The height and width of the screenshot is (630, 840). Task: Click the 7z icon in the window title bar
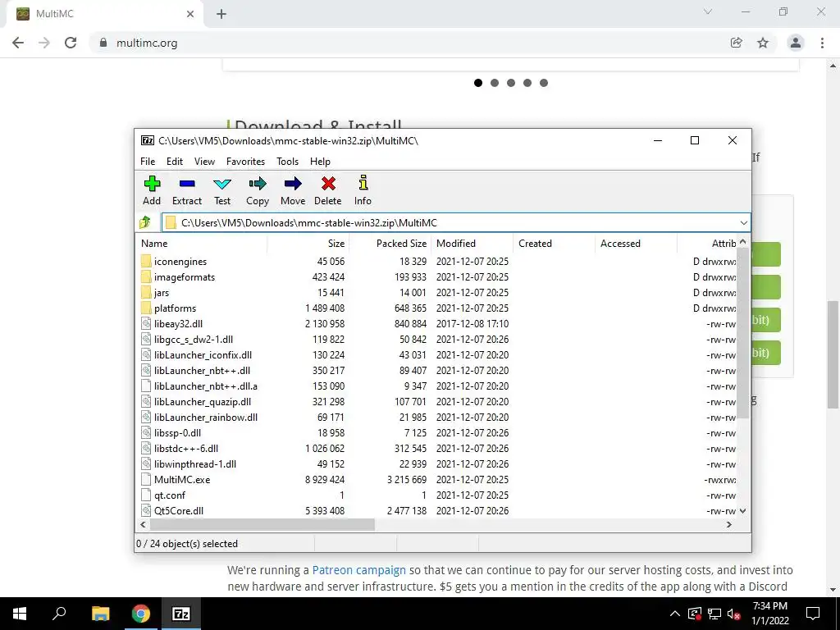148,140
